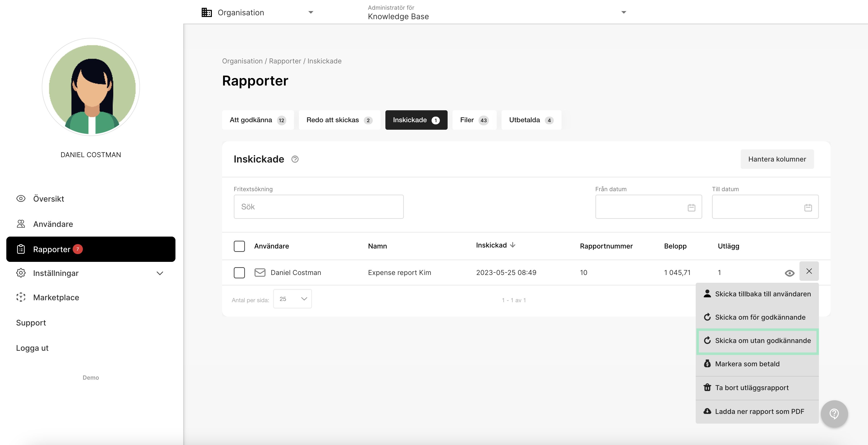Select Ta bort utläggsrapport
868x445 pixels.
pos(757,388)
